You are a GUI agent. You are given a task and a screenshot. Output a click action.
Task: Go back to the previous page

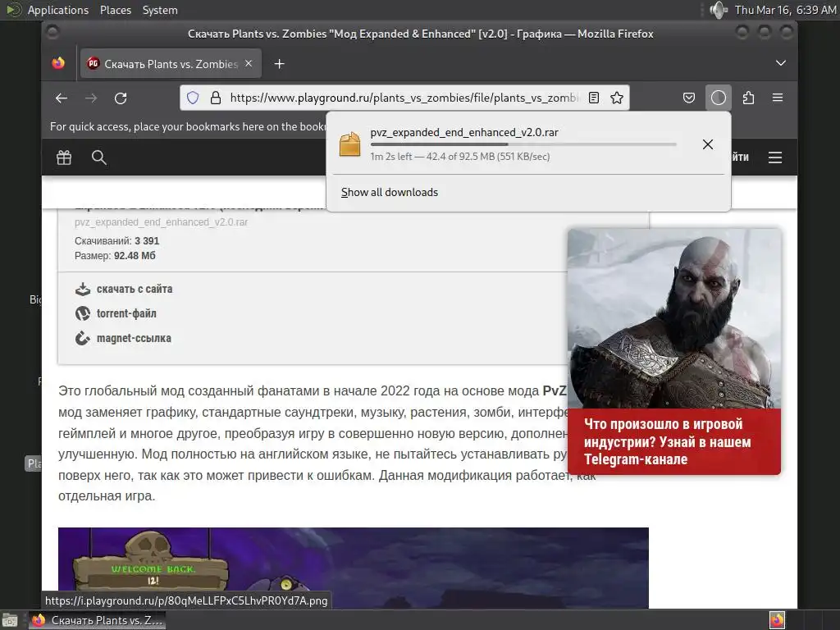(62, 98)
